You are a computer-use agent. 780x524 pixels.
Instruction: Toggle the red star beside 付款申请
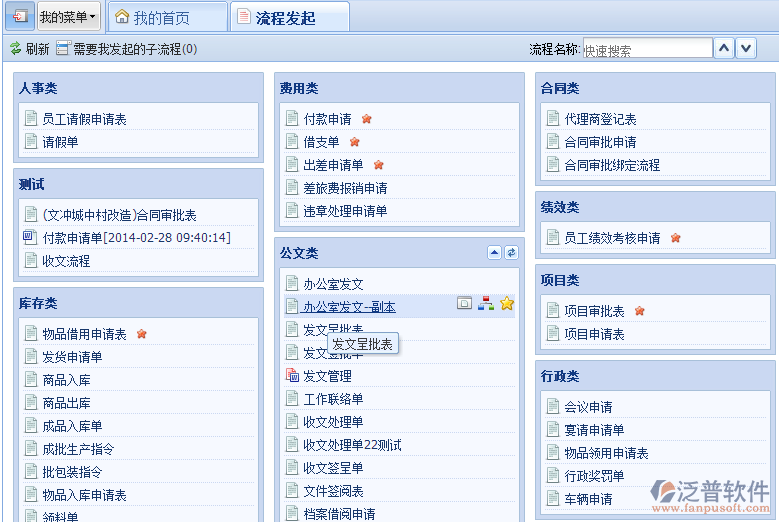click(x=366, y=119)
